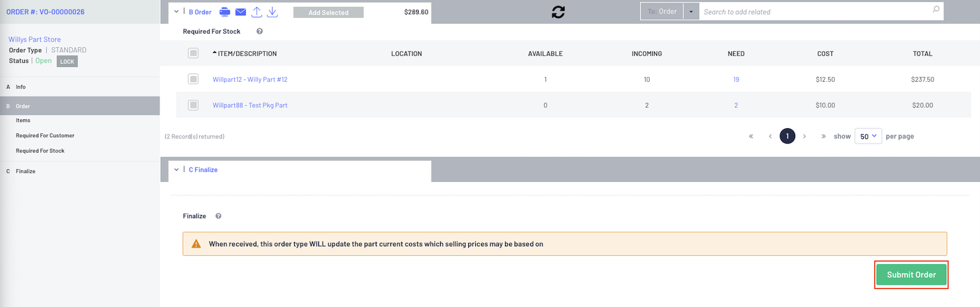980x307 pixels.
Task: Open Willpart12 - Willy Part #12 link
Action: (250, 80)
